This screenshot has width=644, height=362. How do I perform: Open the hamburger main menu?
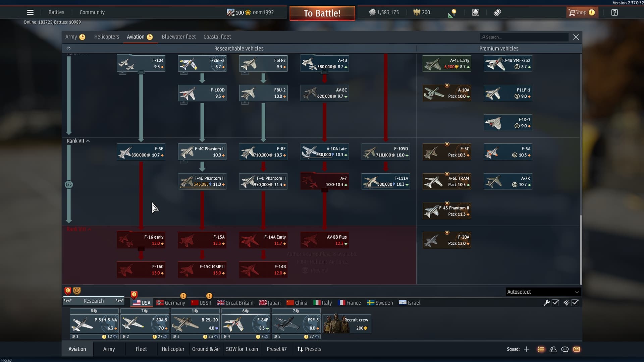pos(30,12)
